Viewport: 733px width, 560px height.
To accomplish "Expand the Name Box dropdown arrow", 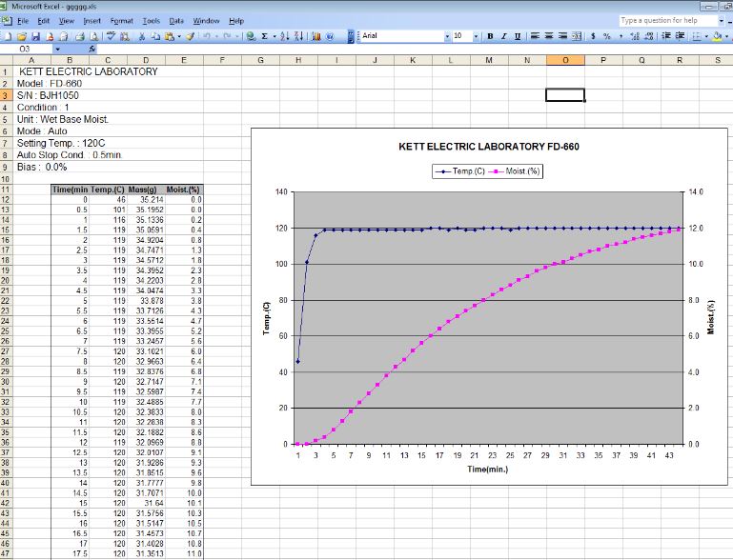I will tap(57, 48).
